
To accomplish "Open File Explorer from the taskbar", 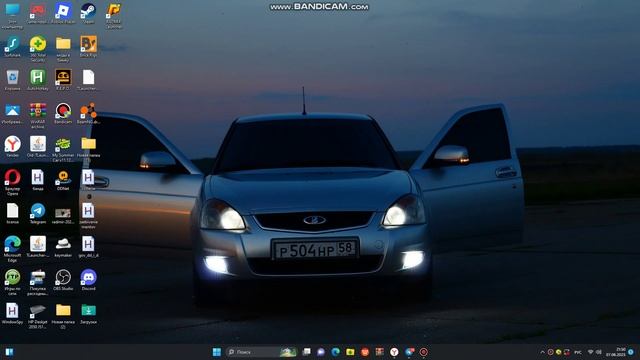I will tap(350, 352).
